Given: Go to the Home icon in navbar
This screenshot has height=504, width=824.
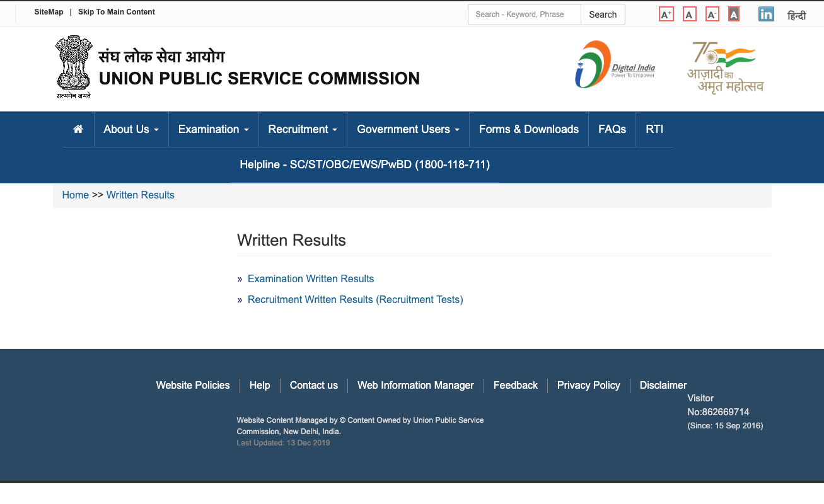Looking at the screenshot, I should 78,129.
